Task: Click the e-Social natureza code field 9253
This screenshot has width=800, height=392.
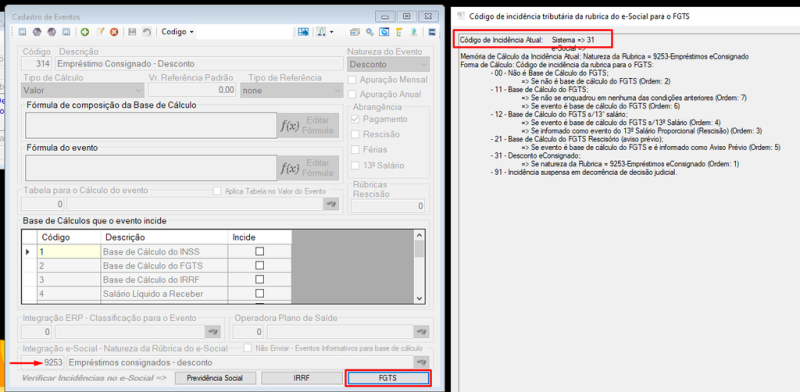Action: (43, 362)
